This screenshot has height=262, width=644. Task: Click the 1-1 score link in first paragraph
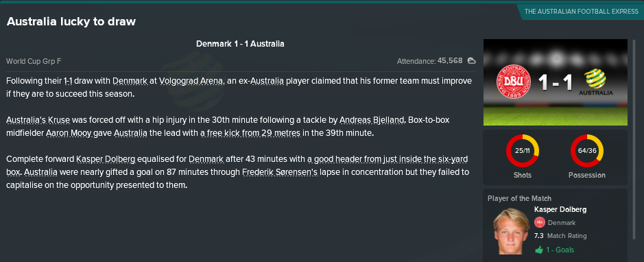click(69, 81)
